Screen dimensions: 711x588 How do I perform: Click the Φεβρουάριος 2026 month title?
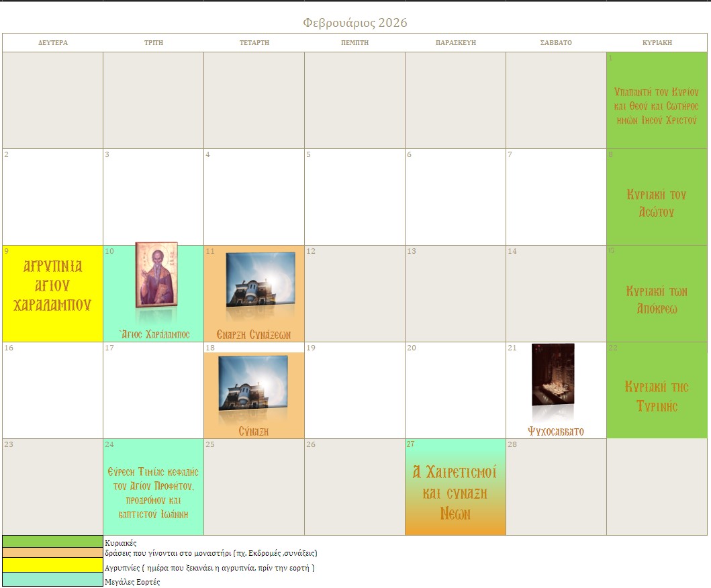pyautogui.click(x=355, y=23)
